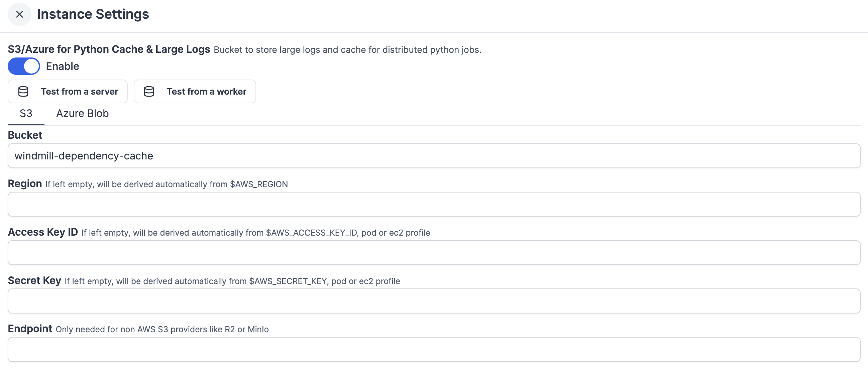Toggle off the Enable switch

pos(24,66)
